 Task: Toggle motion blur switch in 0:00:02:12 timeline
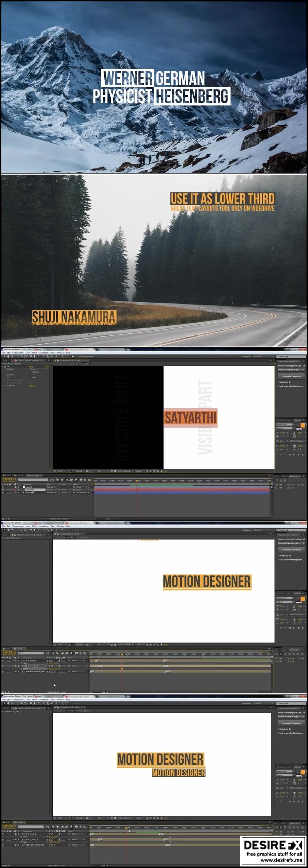[76, 480]
